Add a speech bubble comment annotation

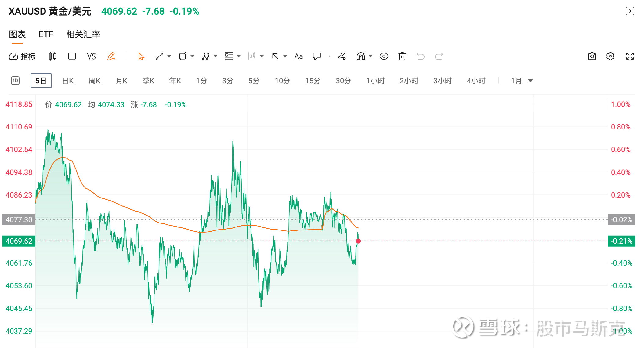point(317,56)
